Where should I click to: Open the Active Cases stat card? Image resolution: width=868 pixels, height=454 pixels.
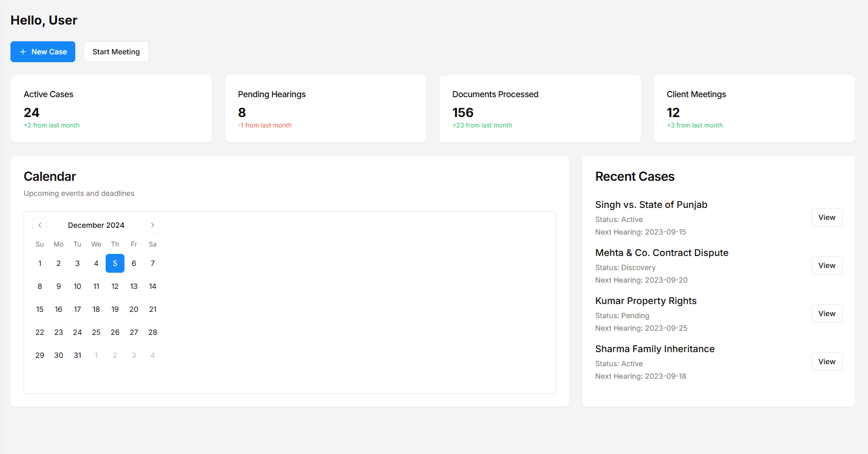point(111,109)
